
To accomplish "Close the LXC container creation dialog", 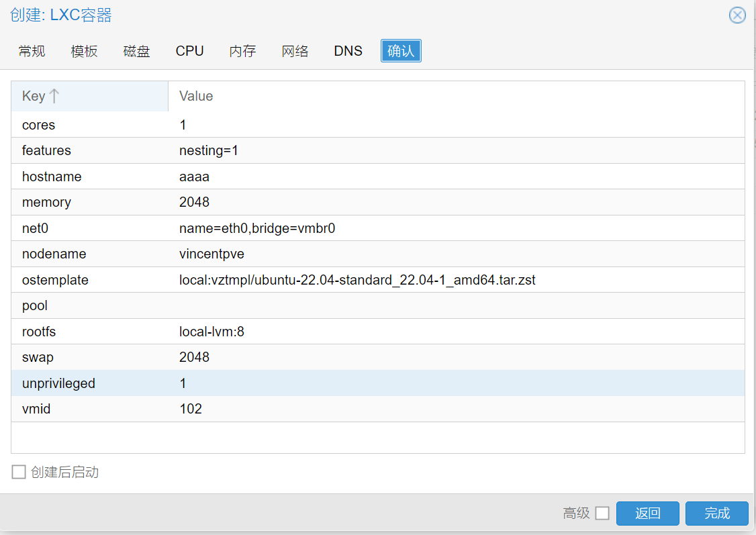I will (737, 15).
